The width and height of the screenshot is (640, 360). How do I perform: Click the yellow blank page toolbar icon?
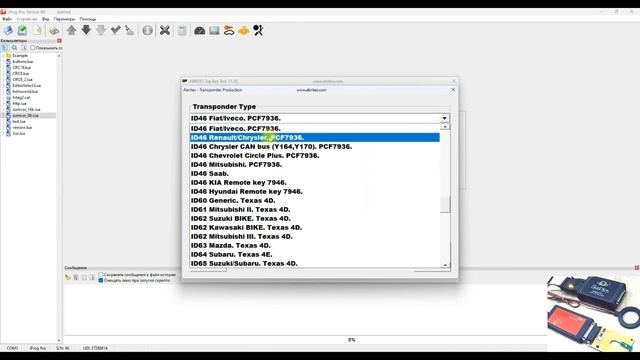click(37, 30)
